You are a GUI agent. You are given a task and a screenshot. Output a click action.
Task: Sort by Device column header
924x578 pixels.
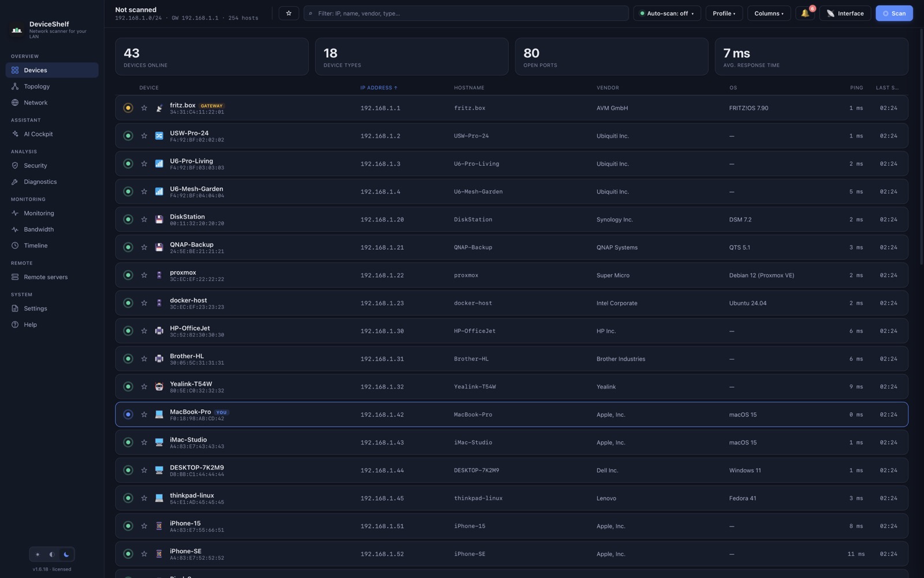pos(149,88)
